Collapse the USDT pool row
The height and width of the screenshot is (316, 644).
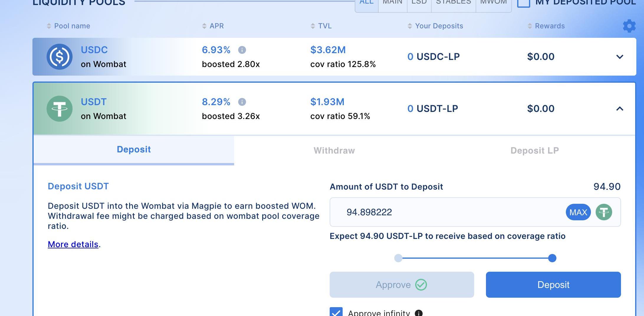tap(620, 109)
